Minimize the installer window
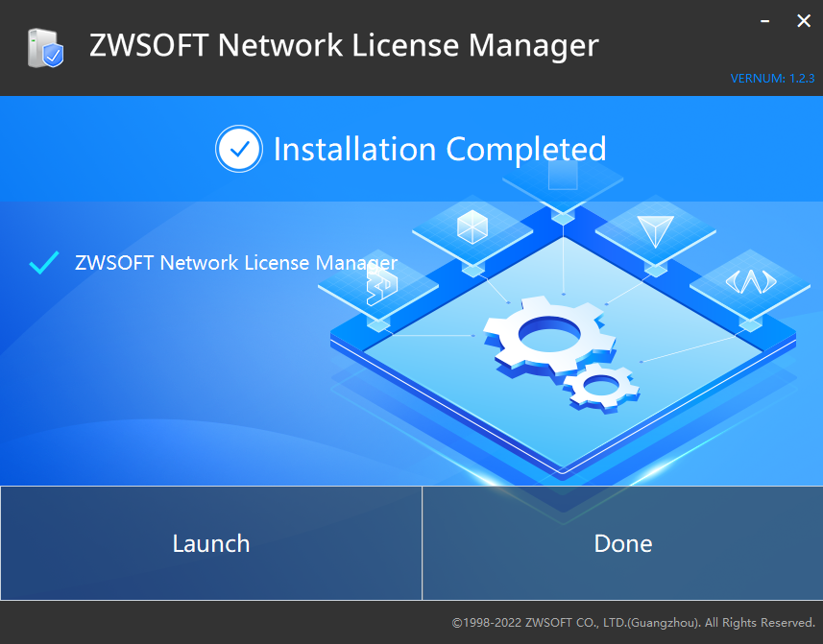Image resolution: width=823 pixels, height=644 pixels. click(x=764, y=21)
